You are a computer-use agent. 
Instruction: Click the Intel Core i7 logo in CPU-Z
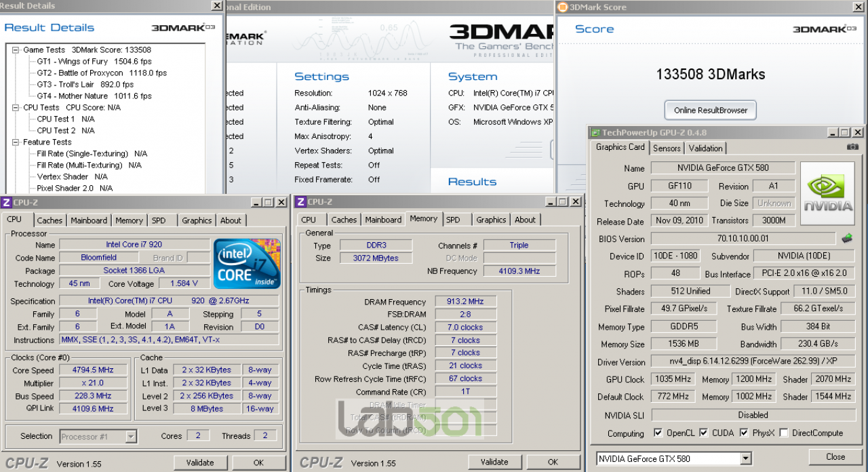[x=248, y=264]
